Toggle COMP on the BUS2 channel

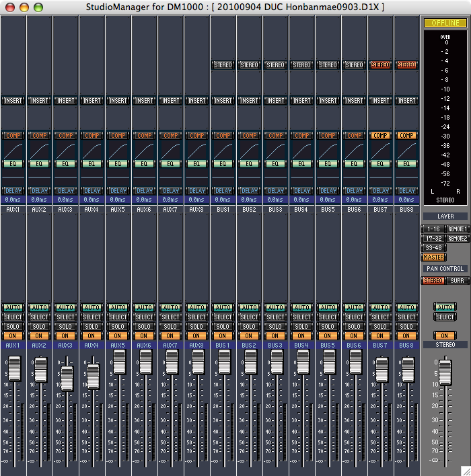coord(249,135)
